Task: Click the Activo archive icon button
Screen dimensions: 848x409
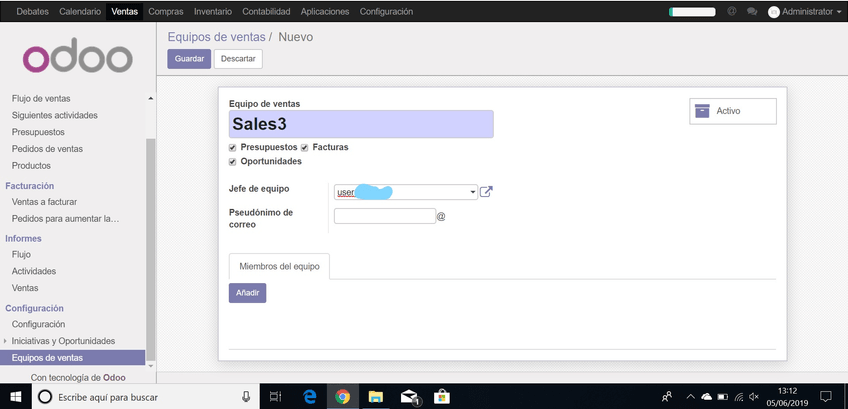Action: [x=733, y=111]
